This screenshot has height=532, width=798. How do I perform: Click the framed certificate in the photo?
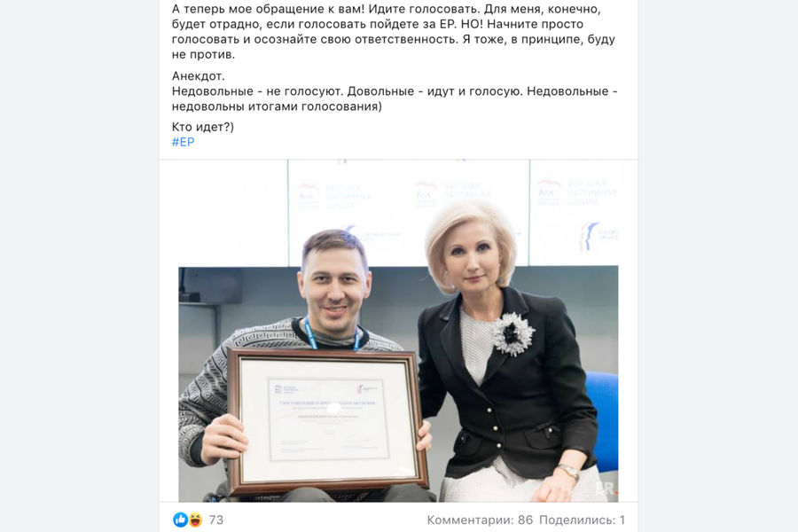pyautogui.click(x=327, y=422)
